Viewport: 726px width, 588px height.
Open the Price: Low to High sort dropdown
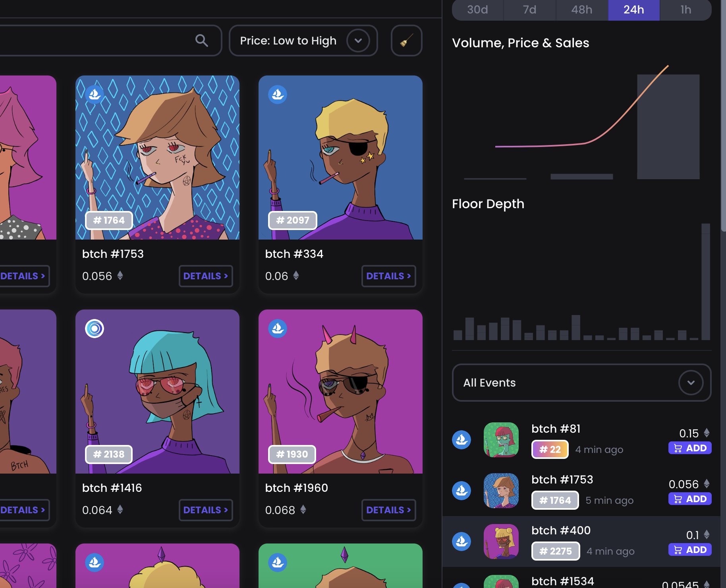point(303,41)
